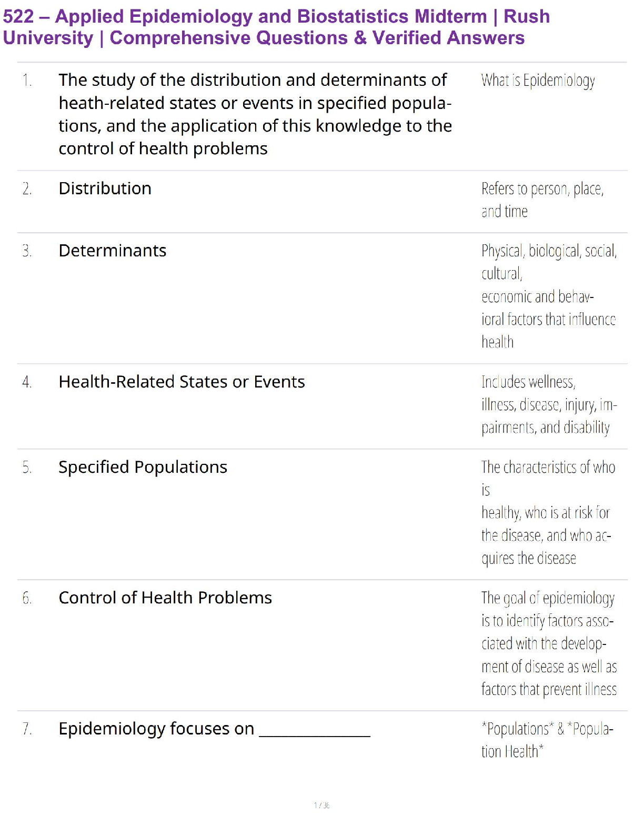Click the "Control of Health Problems" term
644x834 pixels.
tap(165, 598)
